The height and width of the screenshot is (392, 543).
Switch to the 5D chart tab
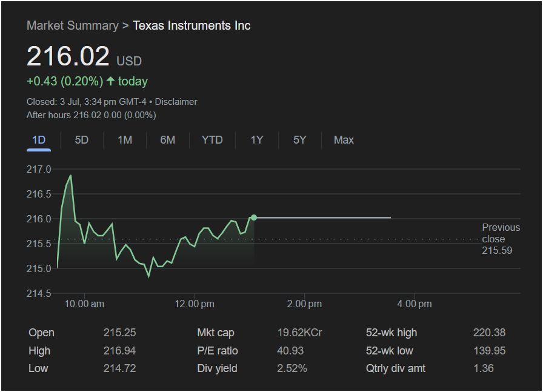[82, 140]
